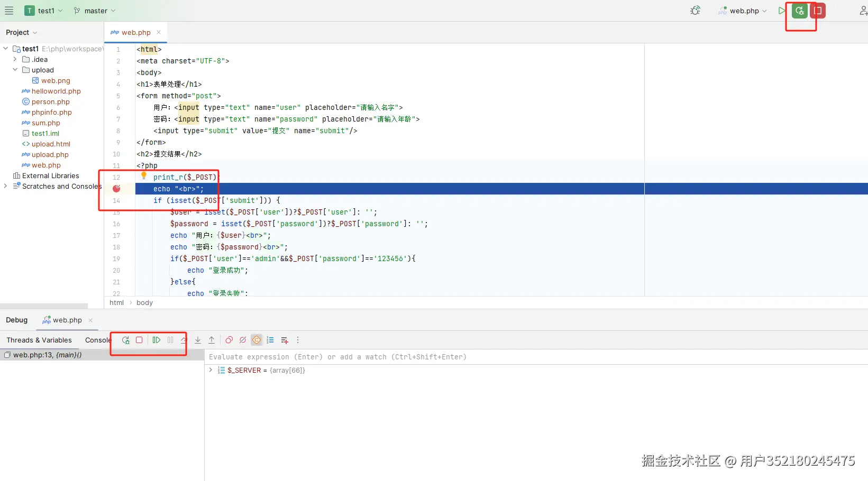Pause the program in the debugger

tap(170, 340)
